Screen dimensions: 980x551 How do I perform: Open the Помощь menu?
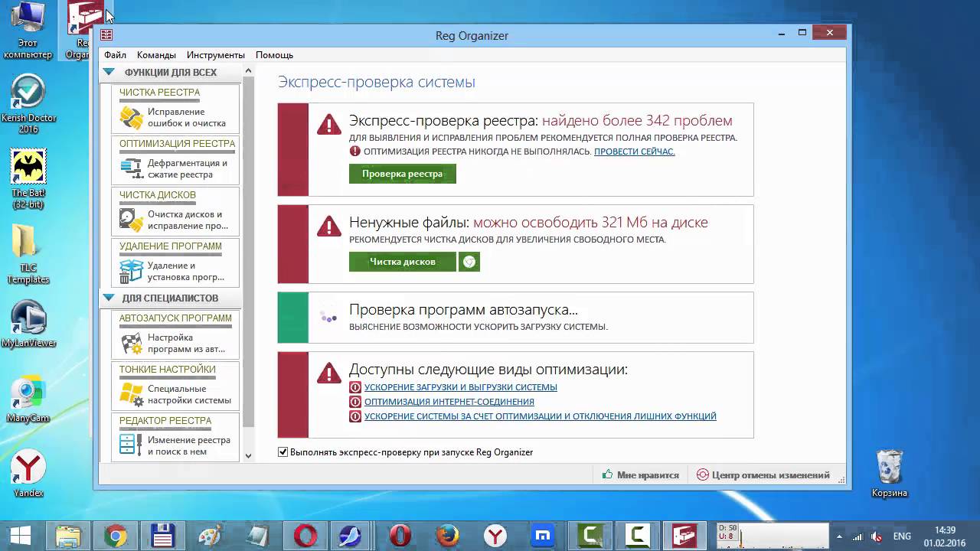tap(274, 55)
